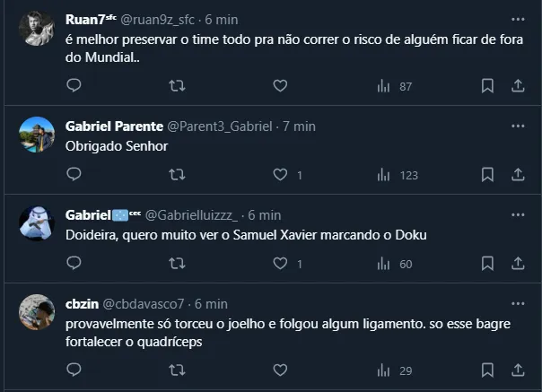This screenshot has height=392, width=542.
Task: Open more menu on cbzin's tweet
Action: click(x=518, y=304)
